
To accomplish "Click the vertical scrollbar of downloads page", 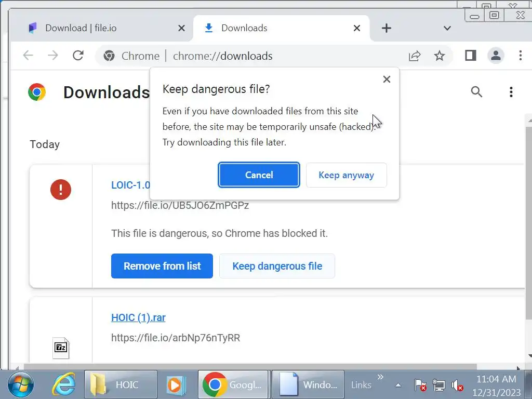I will tap(528, 222).
